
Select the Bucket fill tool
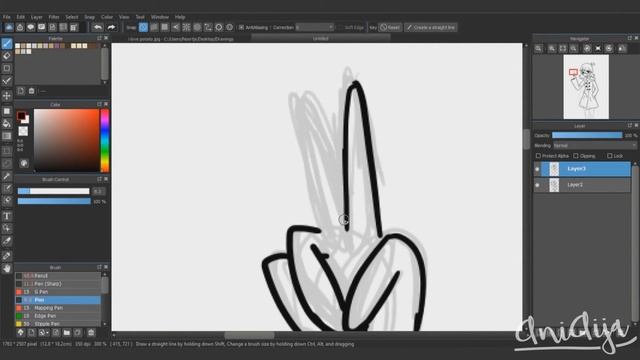[7, 124]
